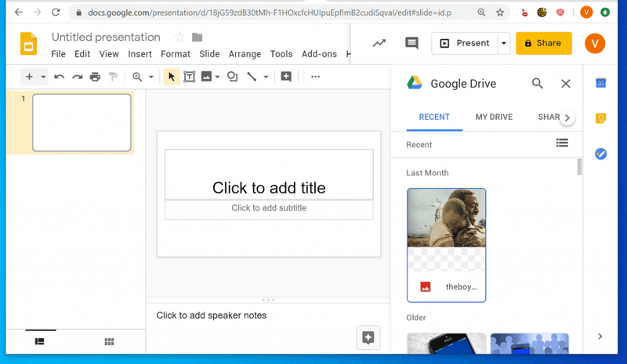Image resolution: width=627 pixels, height=364 pixels.
Task: Collapse the side panel with bottom chevron
Action: [x=600, y=337]
